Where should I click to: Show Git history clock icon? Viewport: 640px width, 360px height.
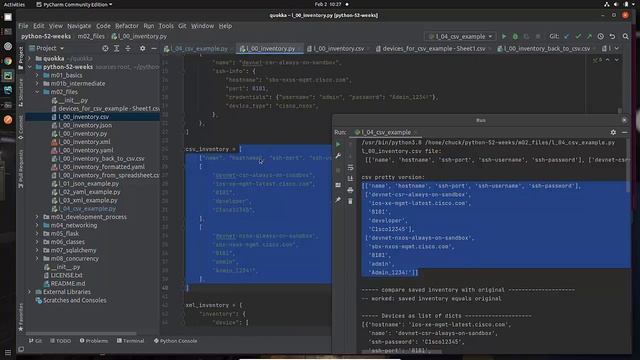click(x=600, y=36)
